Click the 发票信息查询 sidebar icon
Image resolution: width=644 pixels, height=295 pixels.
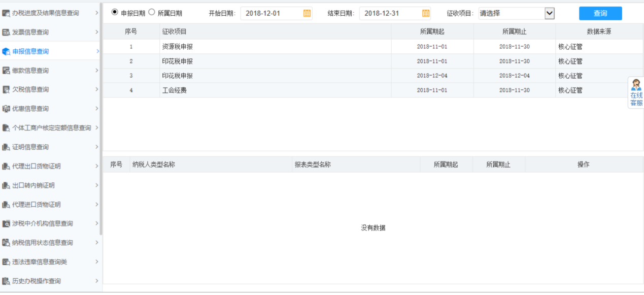pyautogui.click(x=6, y=32)
